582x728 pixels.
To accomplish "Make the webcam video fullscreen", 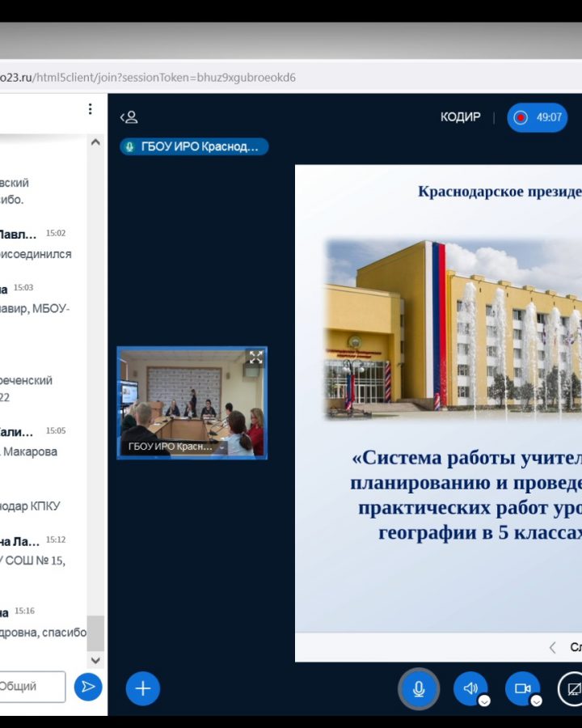I will pos(255,358).
